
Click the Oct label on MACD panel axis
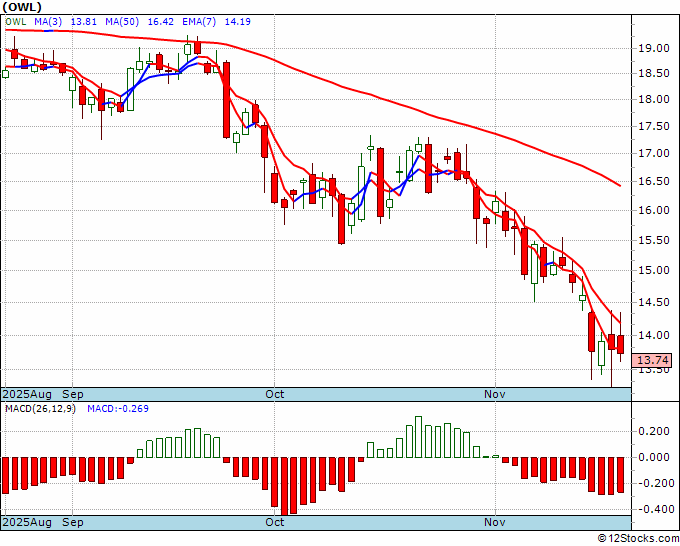click(x=275, y=522)
